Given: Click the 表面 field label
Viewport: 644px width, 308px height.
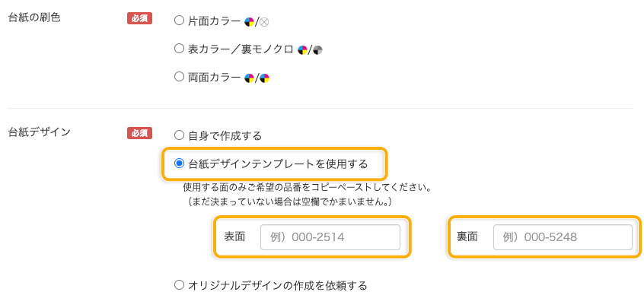Looking at the screenshot, I should [234, 237].
